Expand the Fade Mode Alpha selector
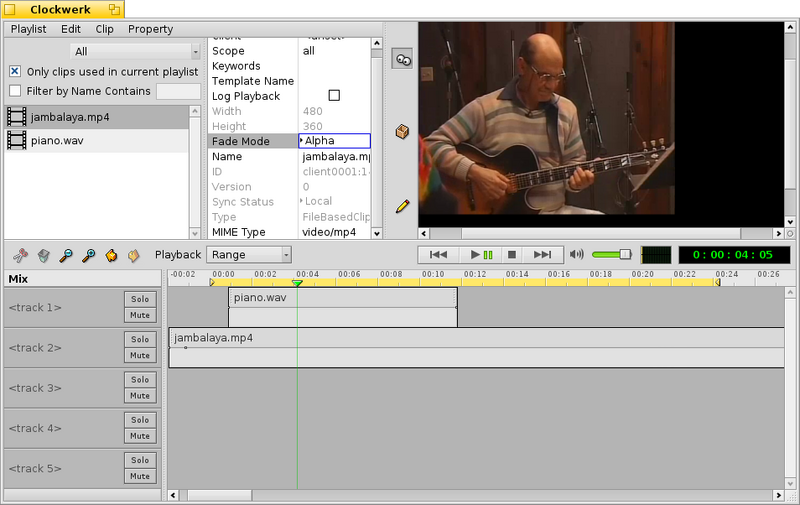 click(335, 141)
